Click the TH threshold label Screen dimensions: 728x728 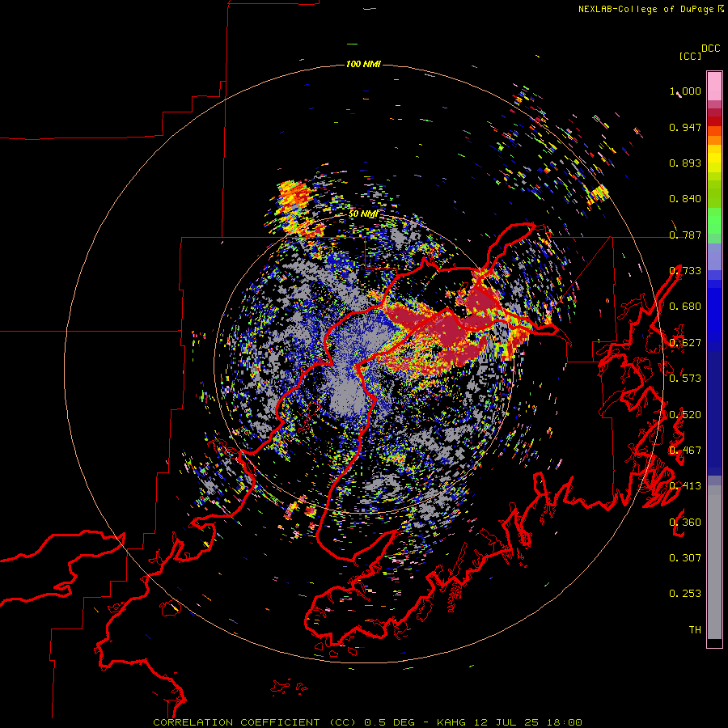click(x=695, y=630)
